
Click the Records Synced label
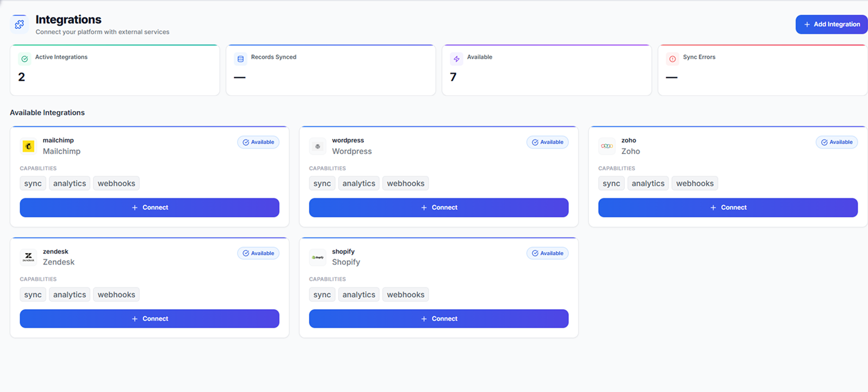(274, 57)
